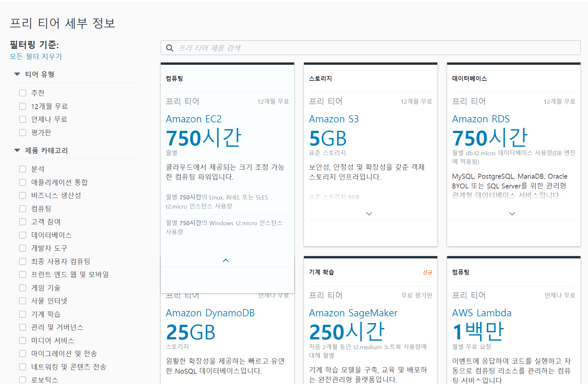Click the 250시간 figure on SageMaker card
The image size is (588, 384).
pos(347,332)
